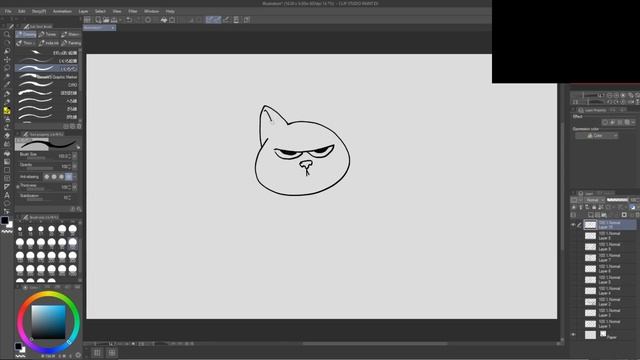This screenshot has height=360, width=640.
Task: Click the Fill icon in command bar
Action: coord(164,20)
